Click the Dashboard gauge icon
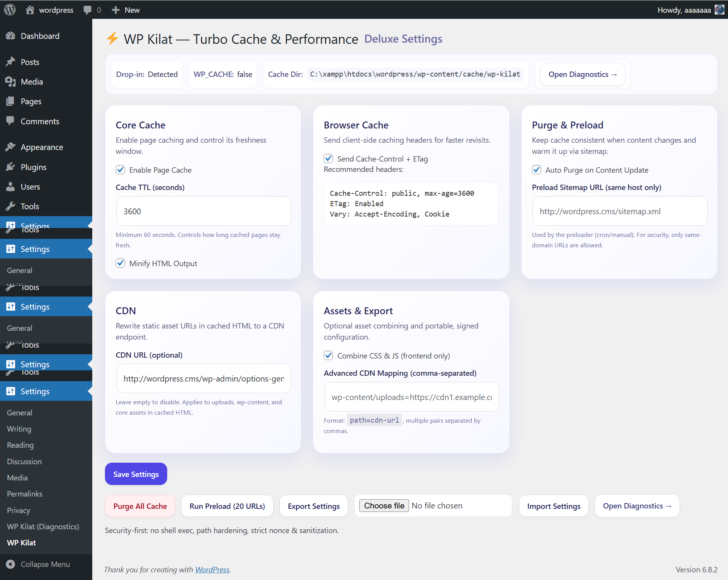728x580 pixels. click(x=11, y=36)
